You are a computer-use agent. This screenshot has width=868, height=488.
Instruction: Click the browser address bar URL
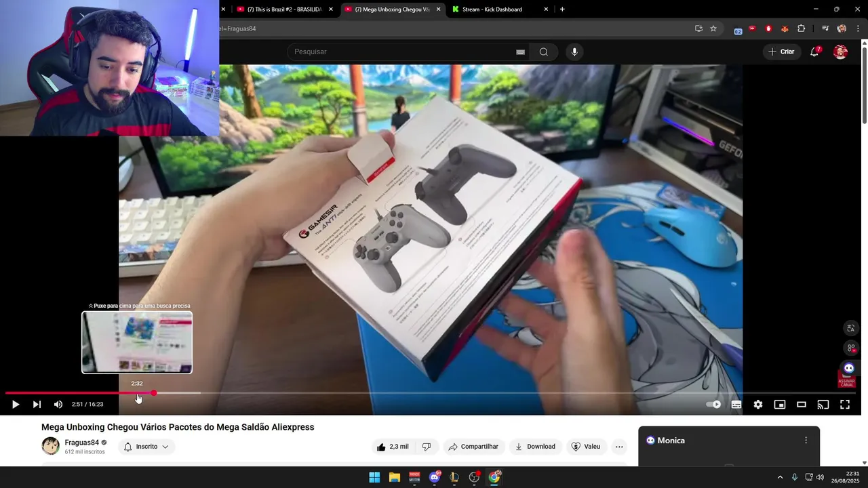tap(454, 28)
